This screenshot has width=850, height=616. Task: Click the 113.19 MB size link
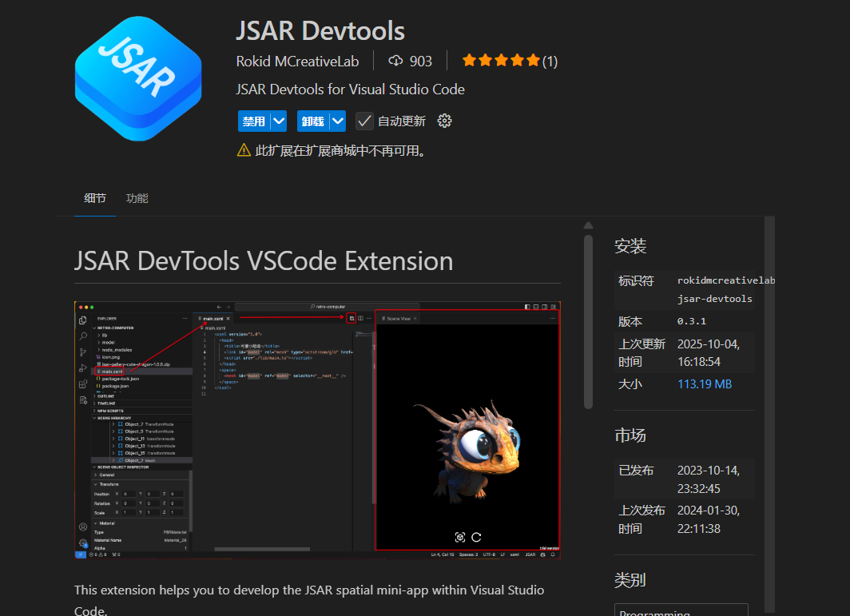704,384
